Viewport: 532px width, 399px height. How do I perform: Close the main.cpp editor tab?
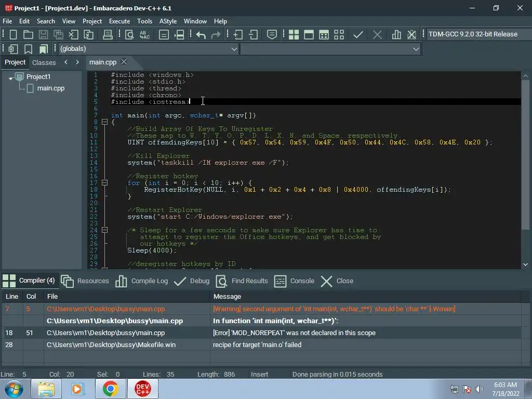coord(124,62)
